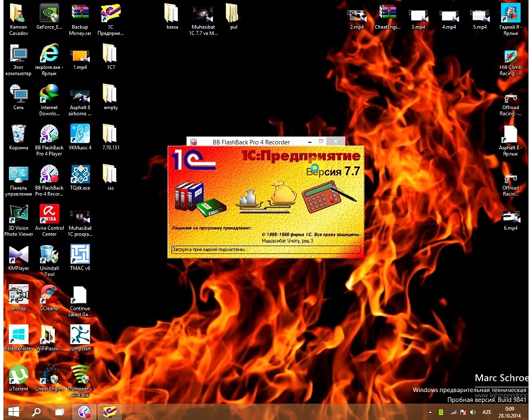Select Asphalt 8 airborne video file

click(80, 103)
